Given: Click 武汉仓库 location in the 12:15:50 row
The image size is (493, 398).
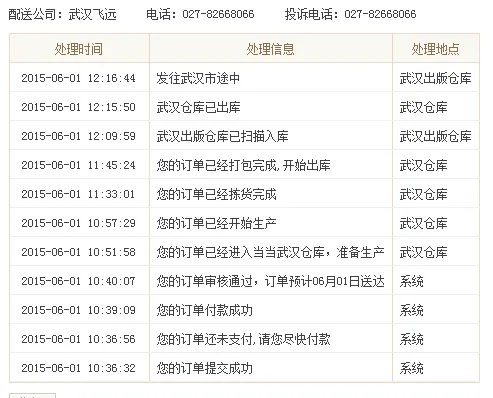Looking at the screenshot, I should [423, 107].
